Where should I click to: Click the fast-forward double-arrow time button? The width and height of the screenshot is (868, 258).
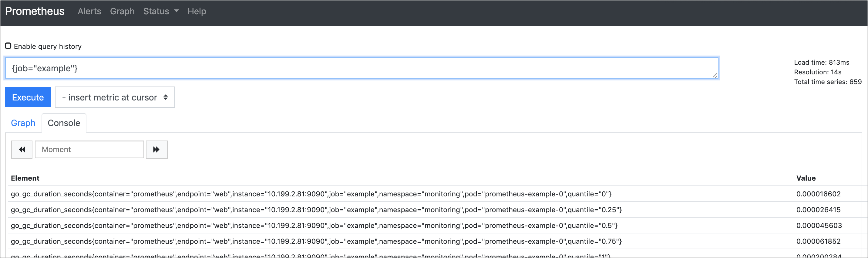[156, 149]
